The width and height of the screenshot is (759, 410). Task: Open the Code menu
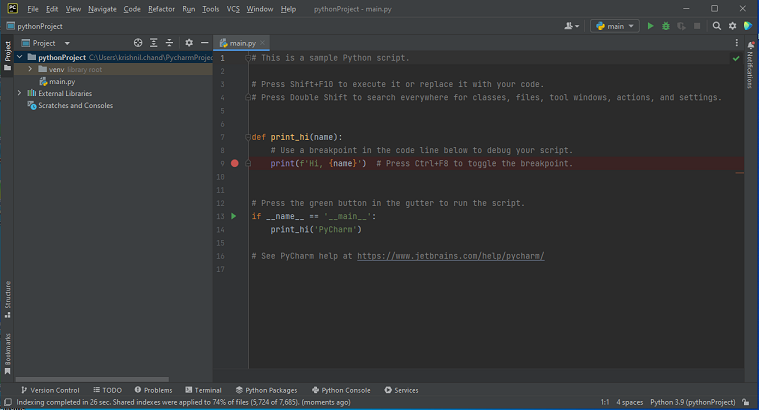click(132, 9)
